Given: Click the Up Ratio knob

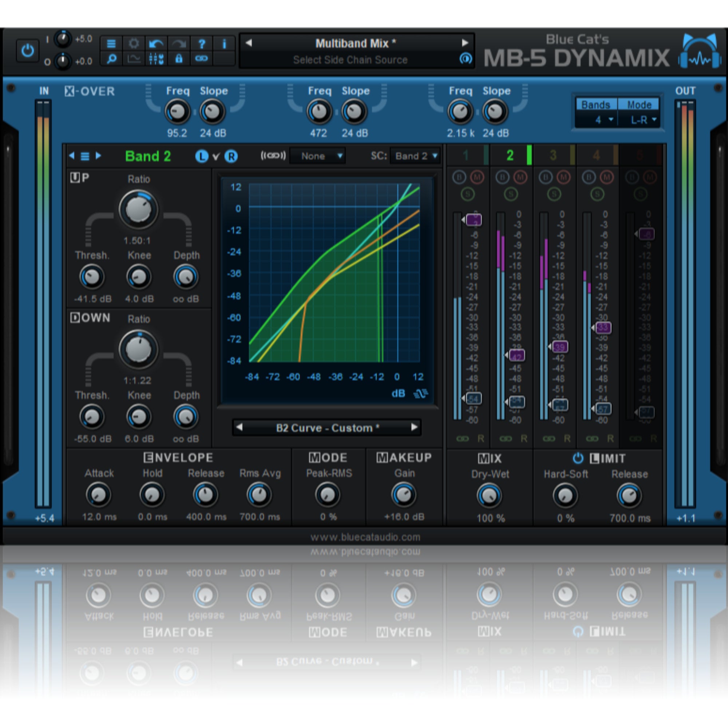Looking at the screenshot, I should click(x=138, y=210).
